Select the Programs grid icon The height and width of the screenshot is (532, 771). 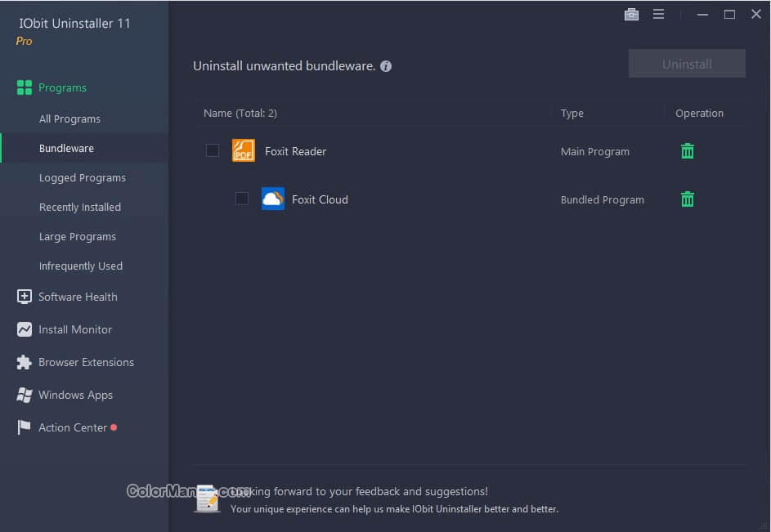(24, 87)
